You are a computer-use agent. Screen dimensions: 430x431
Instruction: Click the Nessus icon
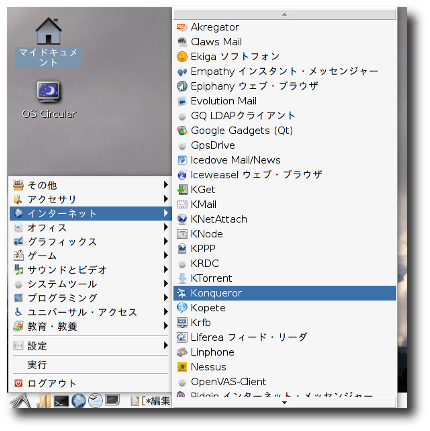(x=182, y=367)
